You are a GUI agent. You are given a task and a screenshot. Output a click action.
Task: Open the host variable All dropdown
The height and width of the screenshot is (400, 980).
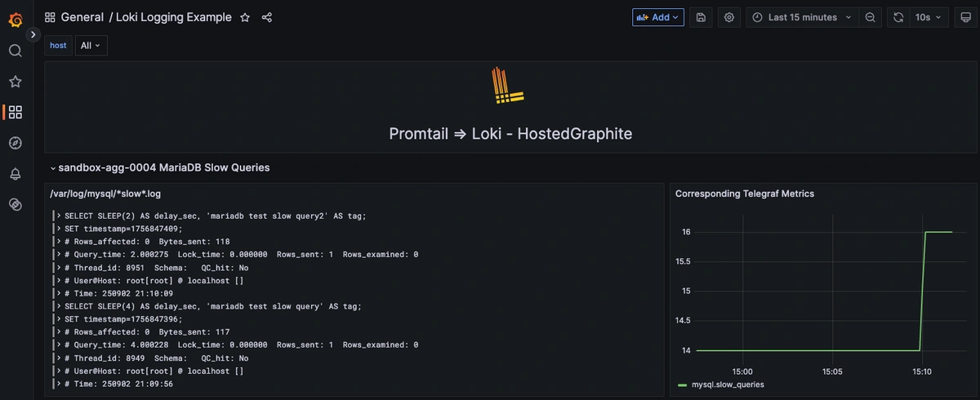coord(91,46)
